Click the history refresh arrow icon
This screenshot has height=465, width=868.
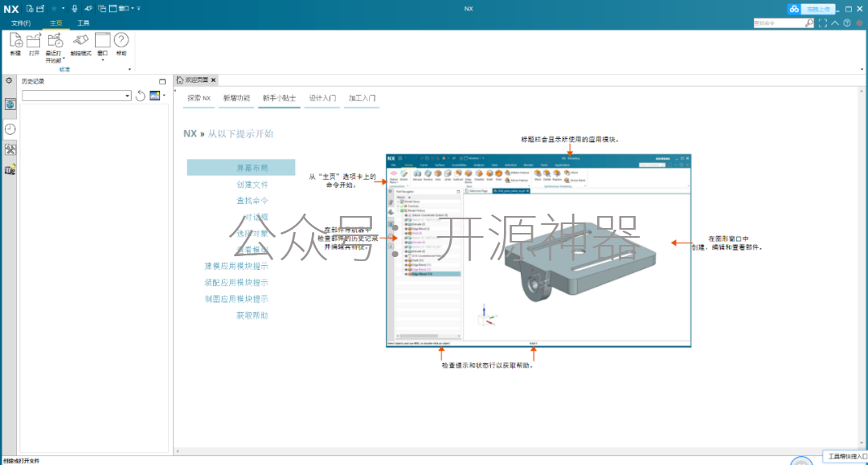[141, 96]
